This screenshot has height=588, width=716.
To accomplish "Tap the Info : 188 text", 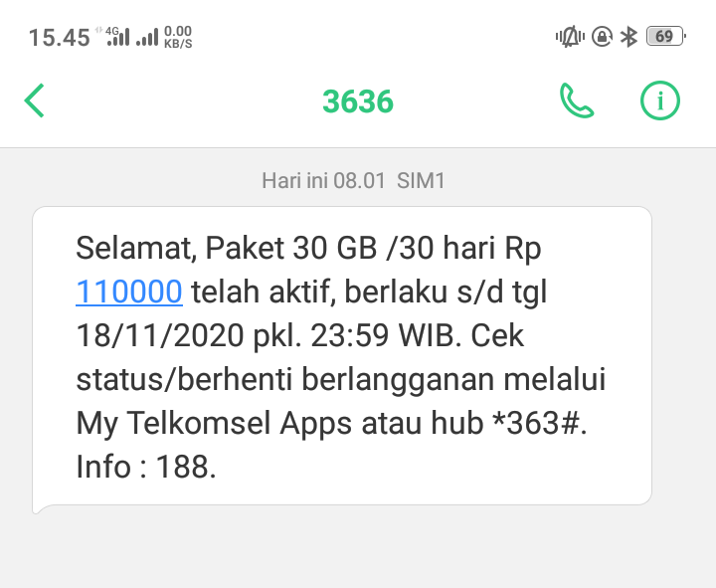I will (x=145, y=467).
